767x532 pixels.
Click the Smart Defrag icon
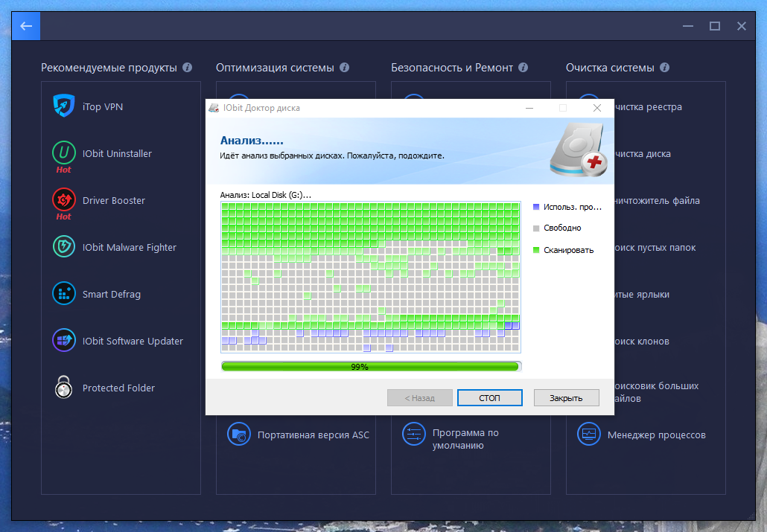point(63,294)
